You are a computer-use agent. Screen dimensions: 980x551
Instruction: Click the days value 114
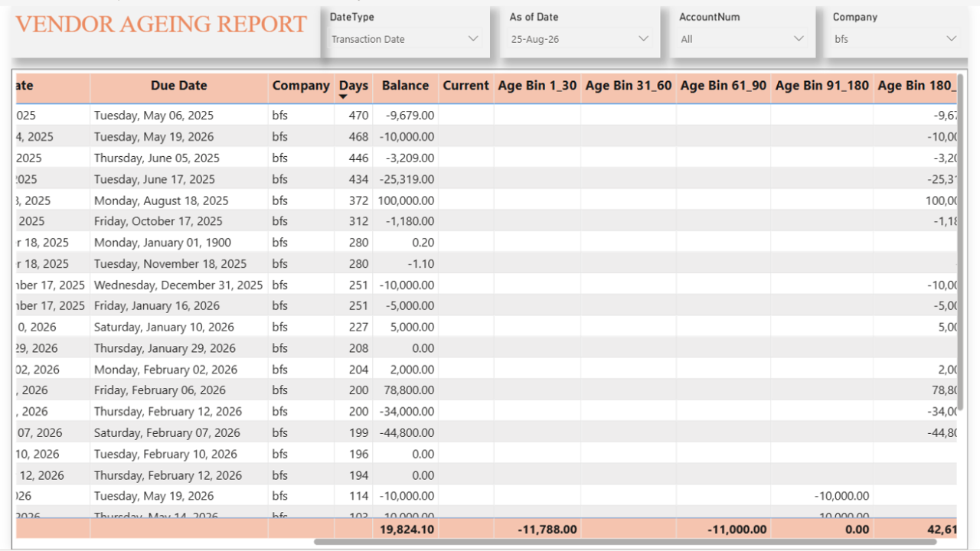click(358, 496)
